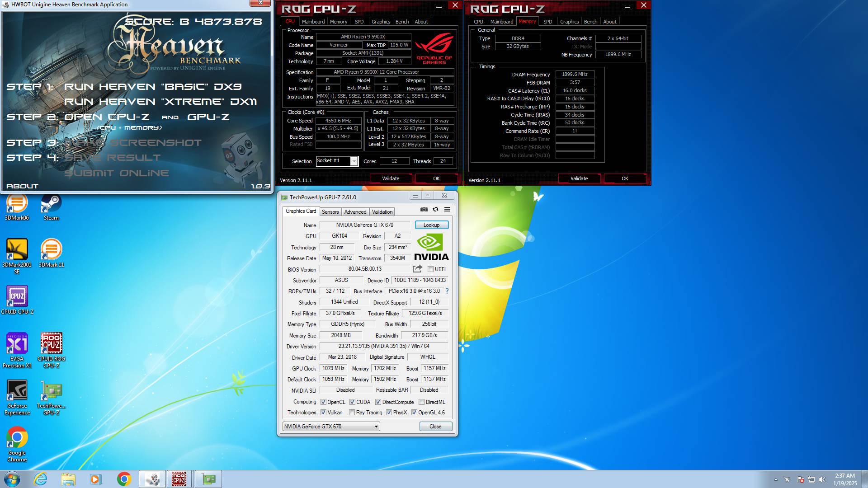Open the 3DMark2001 SE desktop icon
868x488 pixels.
(x=17, y=256)
